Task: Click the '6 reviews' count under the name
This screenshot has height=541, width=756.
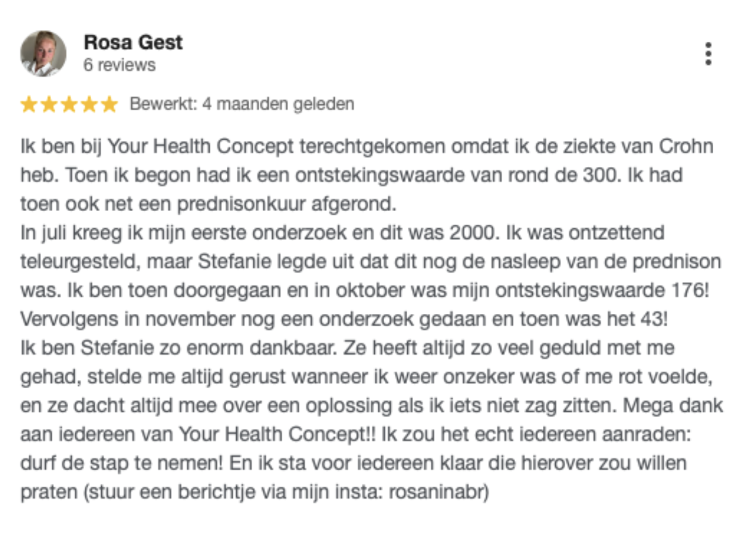Action: [119, 65]
